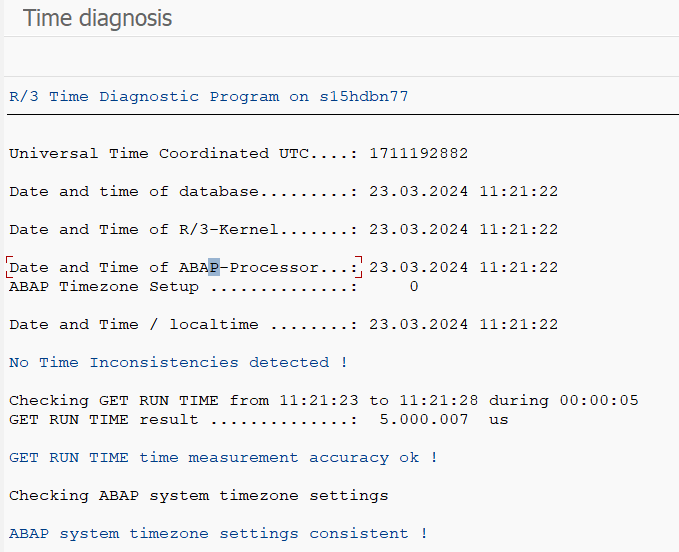Click the "Date and time of database" label
Screen dimensions: 679x552
(x=133, y=192)
